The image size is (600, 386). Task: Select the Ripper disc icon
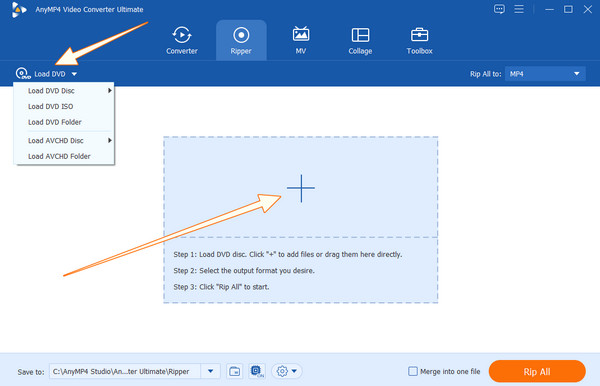(x=241, y=35)
